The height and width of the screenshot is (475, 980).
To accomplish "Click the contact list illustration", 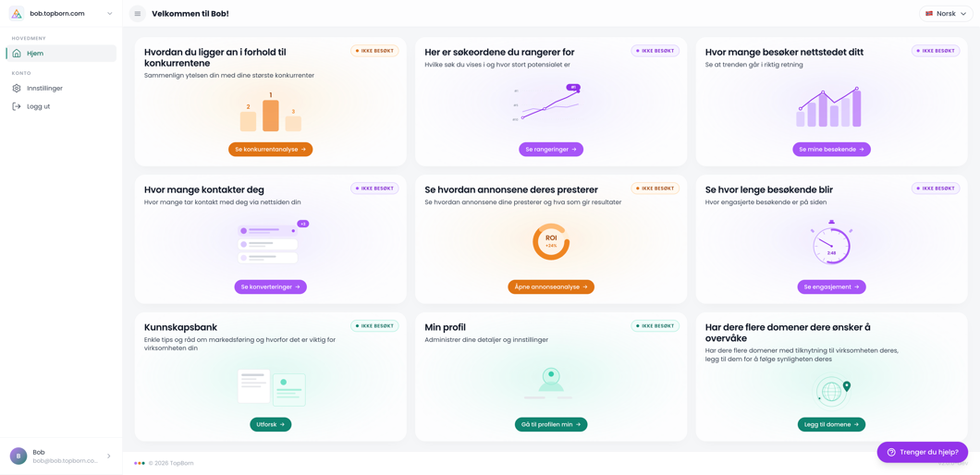I will pyautogui.click(x=273, y=242).
